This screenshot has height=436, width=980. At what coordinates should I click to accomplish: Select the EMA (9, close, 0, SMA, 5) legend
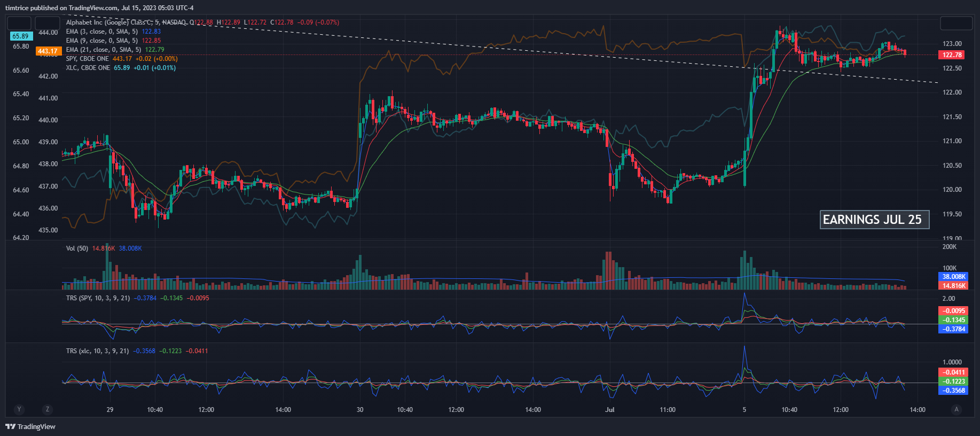click(101, 41)
